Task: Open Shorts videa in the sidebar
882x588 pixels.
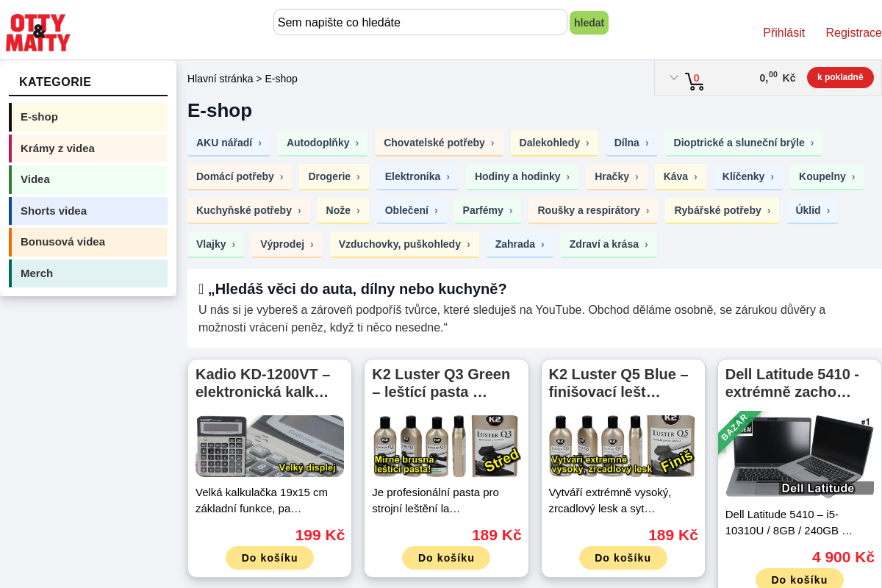Action: click(x=88, y=211)
